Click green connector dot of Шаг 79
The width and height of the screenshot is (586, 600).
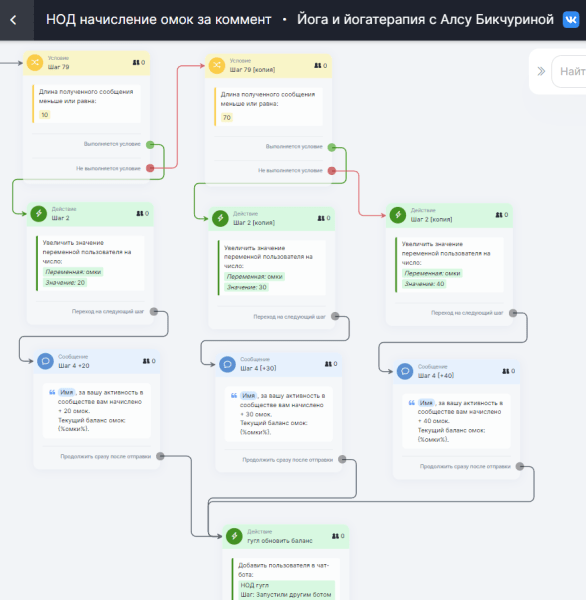tap(150, 145)
